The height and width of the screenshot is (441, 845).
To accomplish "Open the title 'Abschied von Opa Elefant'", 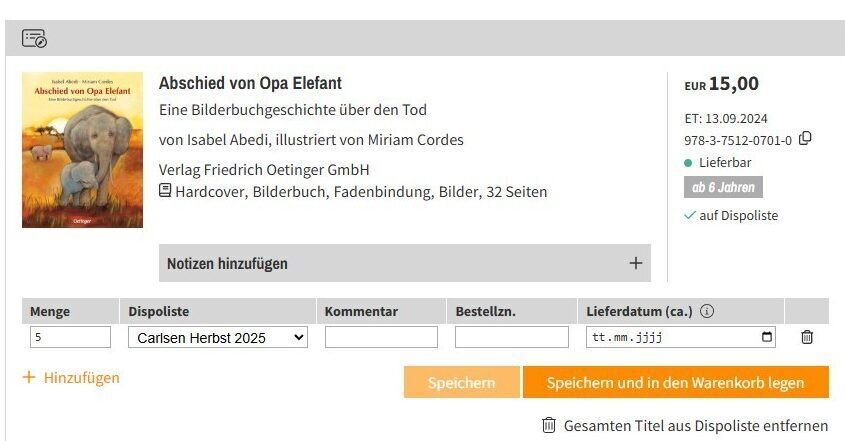I will point(250,83).
